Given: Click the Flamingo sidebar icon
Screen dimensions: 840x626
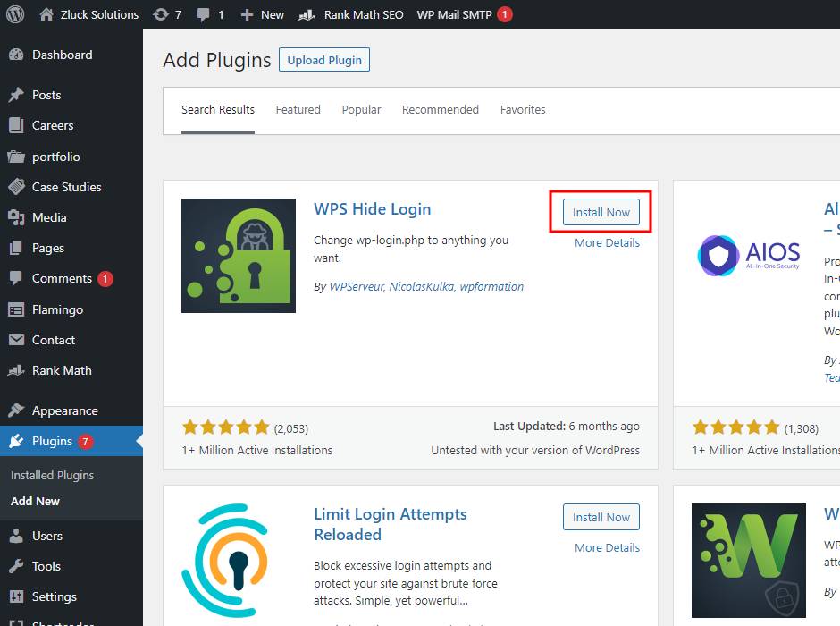Looking at the screenshot, I should tap(17, 309).
